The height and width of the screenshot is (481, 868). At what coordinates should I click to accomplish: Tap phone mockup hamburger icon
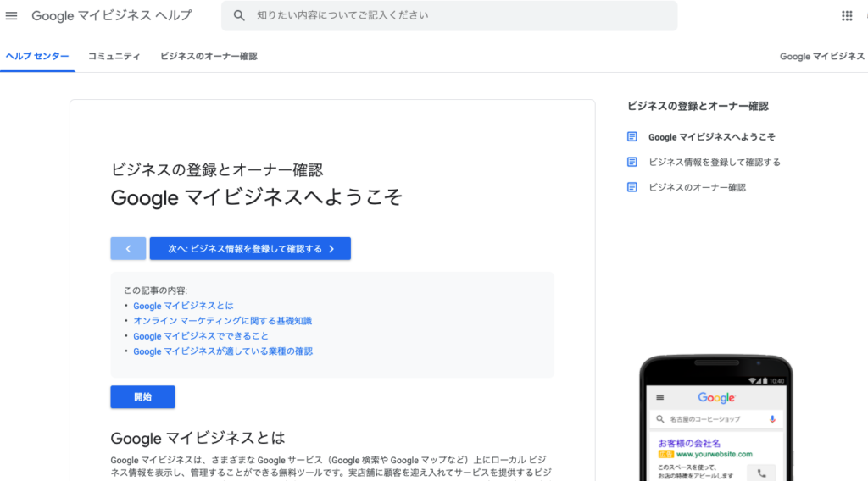659,397
